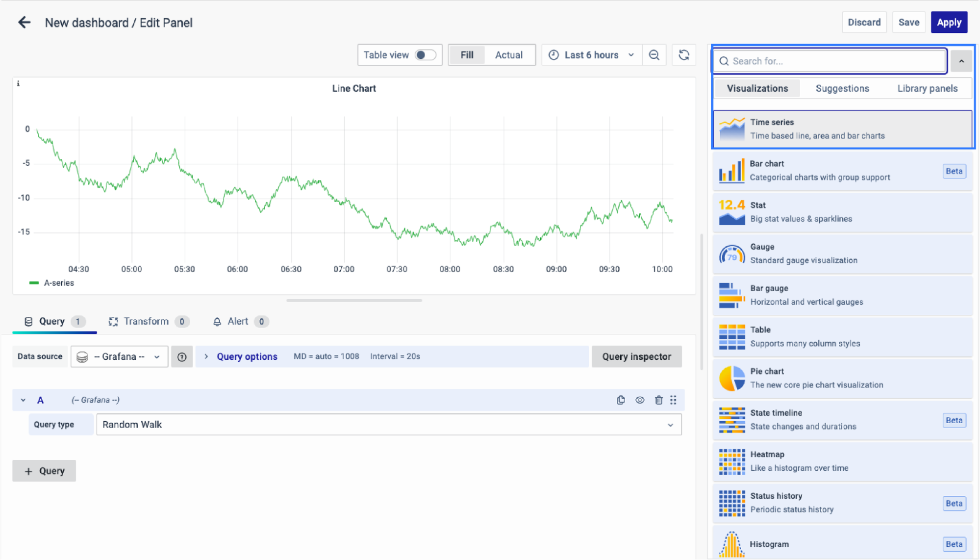Switch panel sizing to Actual
This screenshot has height=560, width=980.
coord(508,55)
